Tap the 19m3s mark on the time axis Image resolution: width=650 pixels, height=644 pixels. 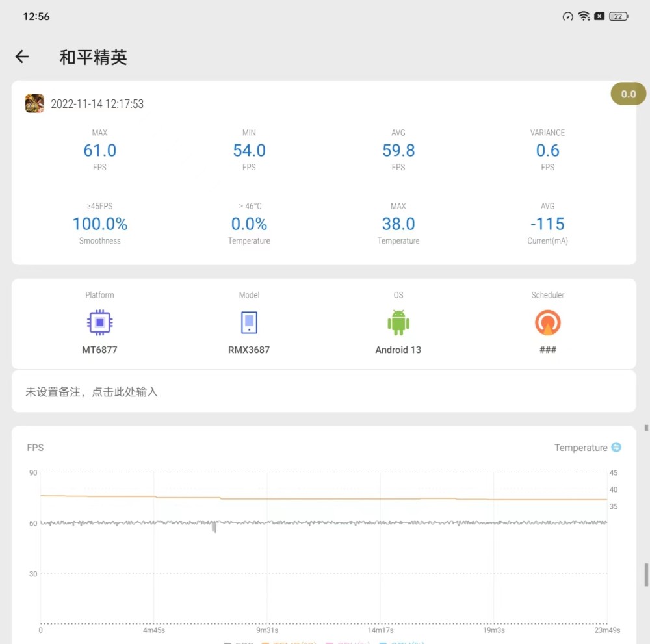click(494, 630)
